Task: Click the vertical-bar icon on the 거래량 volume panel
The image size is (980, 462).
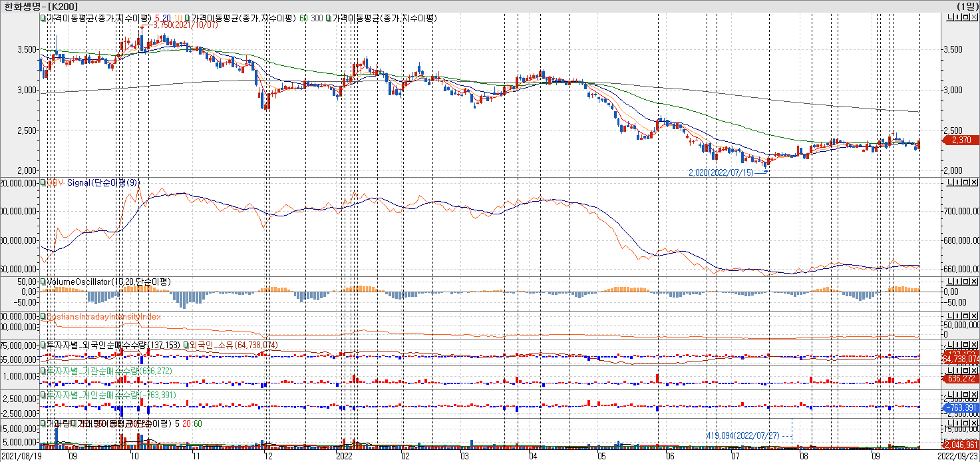Action: click(957, 423)
